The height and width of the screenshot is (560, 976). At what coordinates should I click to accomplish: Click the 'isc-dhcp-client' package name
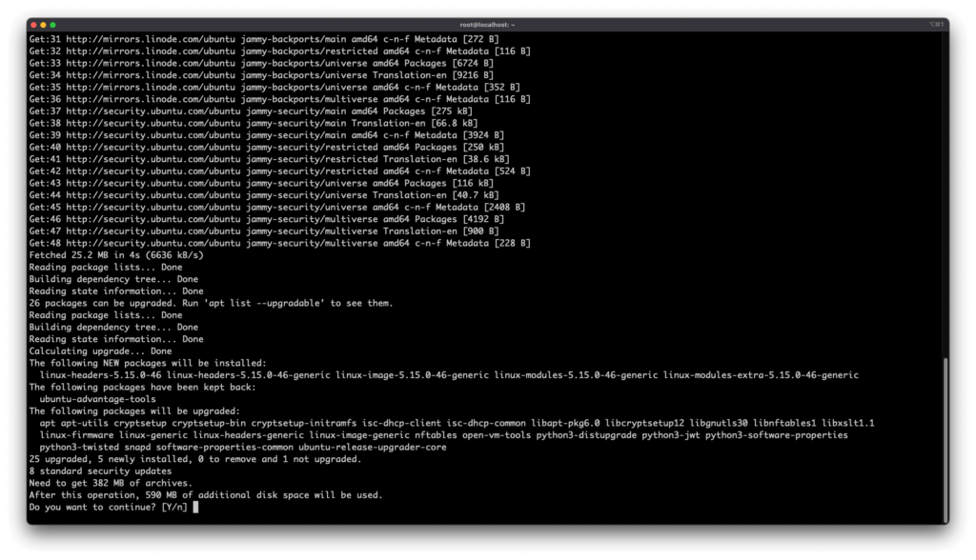401,423
